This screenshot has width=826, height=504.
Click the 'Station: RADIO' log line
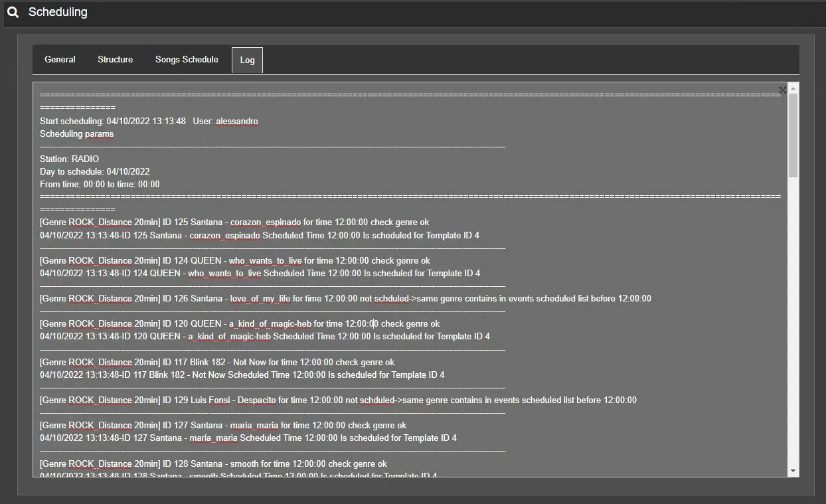pyautogui.click(x=69, y=159)
